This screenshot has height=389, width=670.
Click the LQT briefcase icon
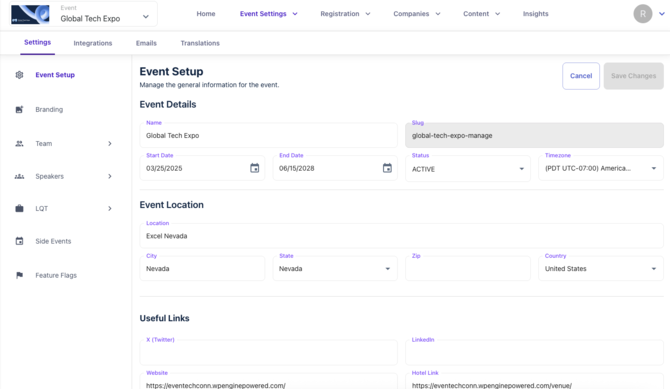[x=19, y=209]
